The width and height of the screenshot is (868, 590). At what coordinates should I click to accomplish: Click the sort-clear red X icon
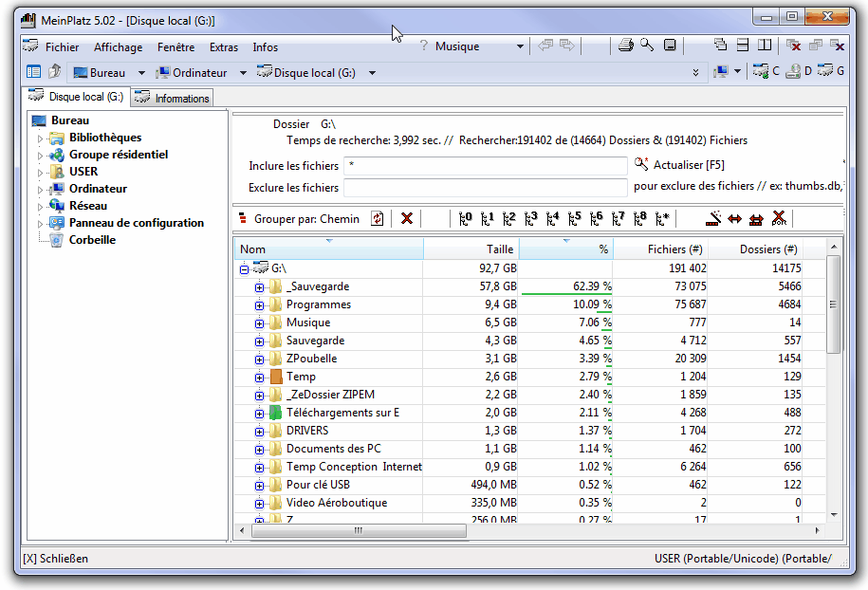click(779, 218)
